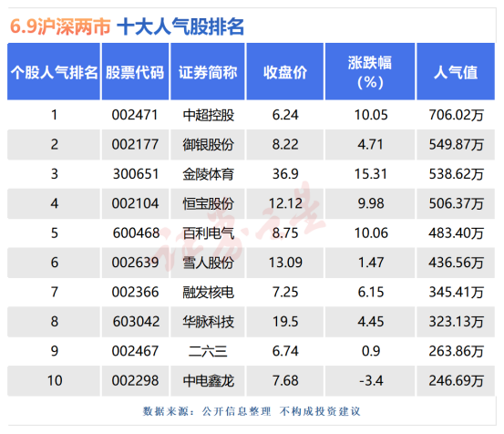Select stock code 600468
504x434 pixels.
(136, 233)
